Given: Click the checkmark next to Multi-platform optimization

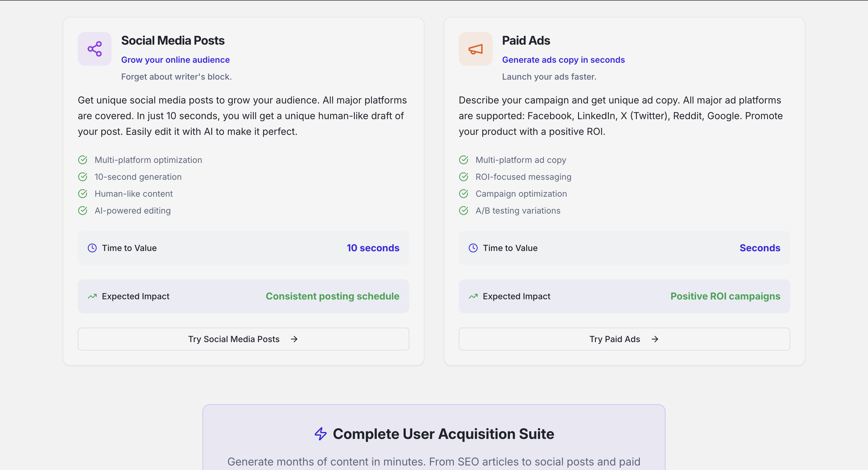Looking at the screenshot, I should [83, 160].
